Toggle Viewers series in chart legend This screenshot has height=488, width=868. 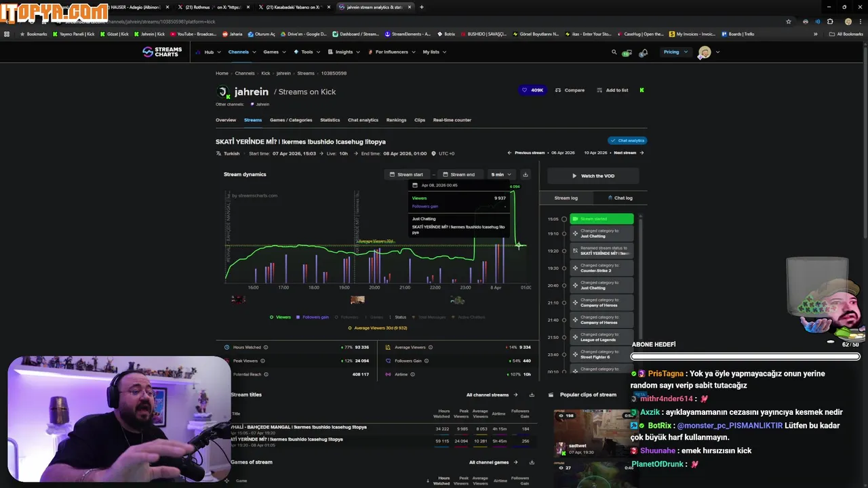(280, 317)
